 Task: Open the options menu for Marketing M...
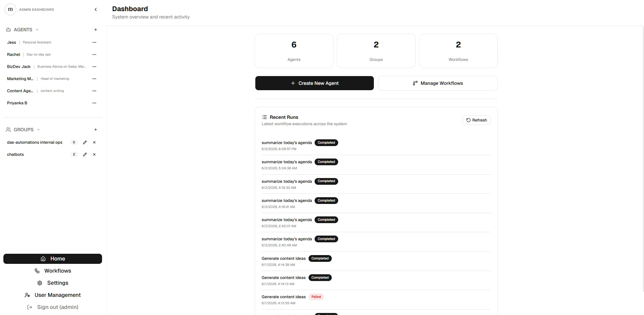coord(94,79)
